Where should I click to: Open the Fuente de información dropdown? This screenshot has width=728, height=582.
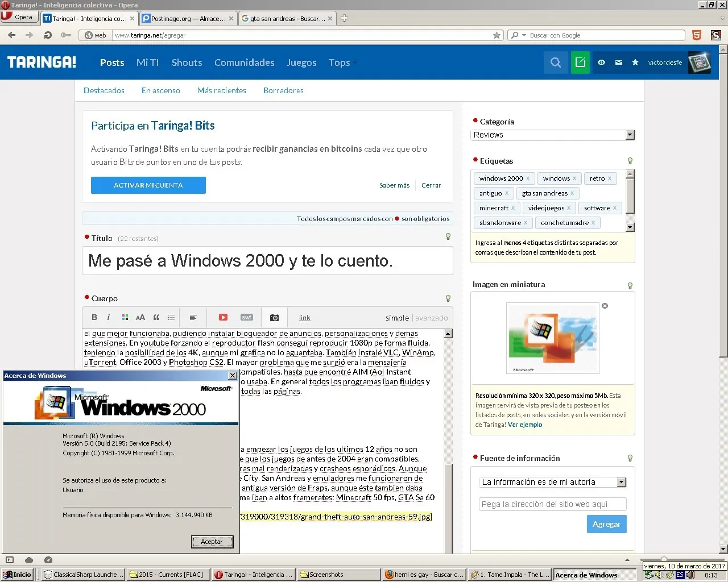pyautogui.click(x=553, y=482)
